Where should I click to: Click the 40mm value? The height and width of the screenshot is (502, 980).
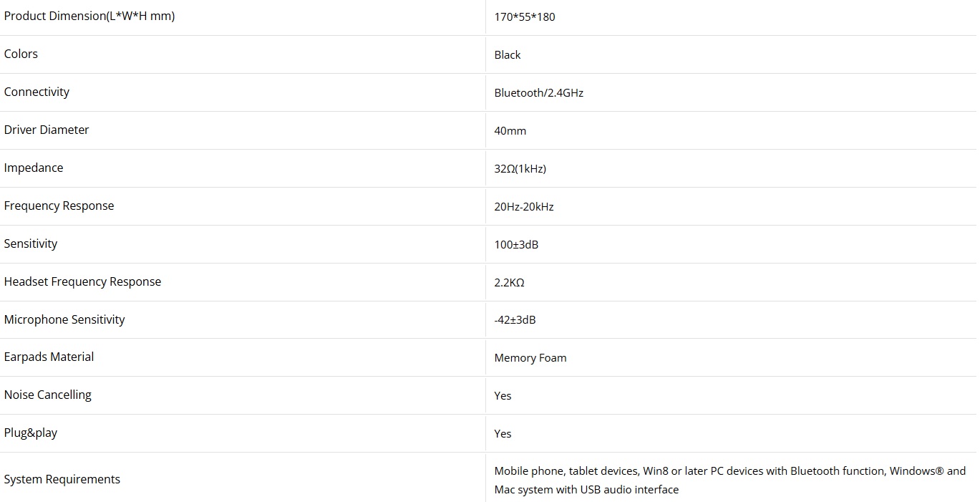[510, 130]
